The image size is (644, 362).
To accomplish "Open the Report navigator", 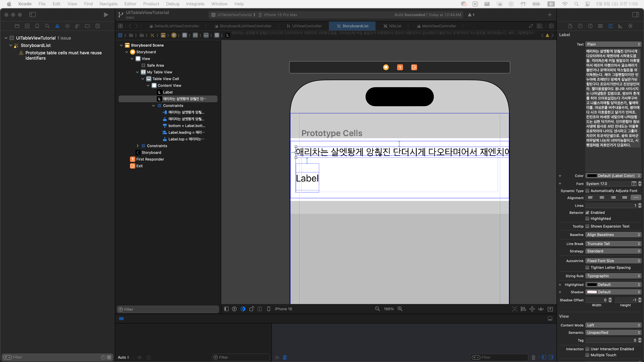I will coord(98,26).
